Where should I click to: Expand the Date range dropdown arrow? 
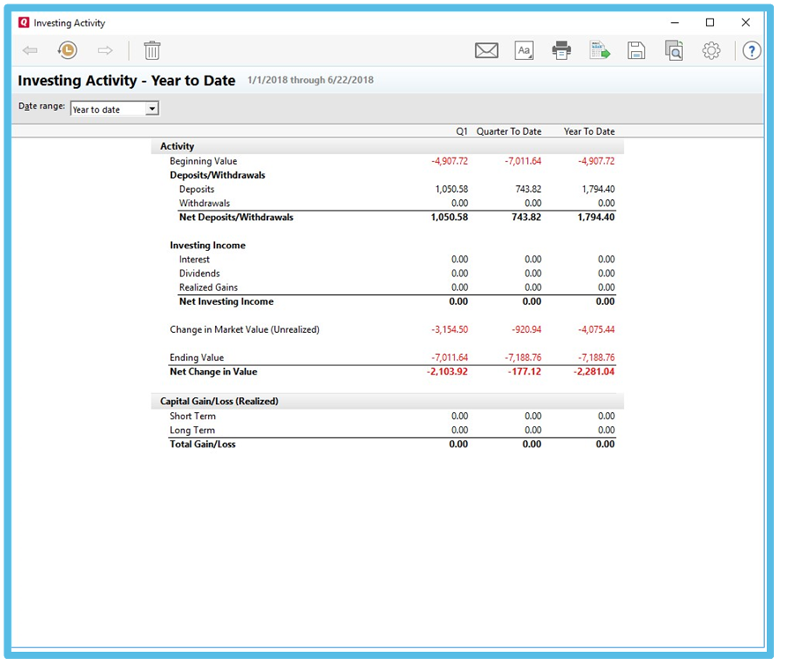point(152,109)
